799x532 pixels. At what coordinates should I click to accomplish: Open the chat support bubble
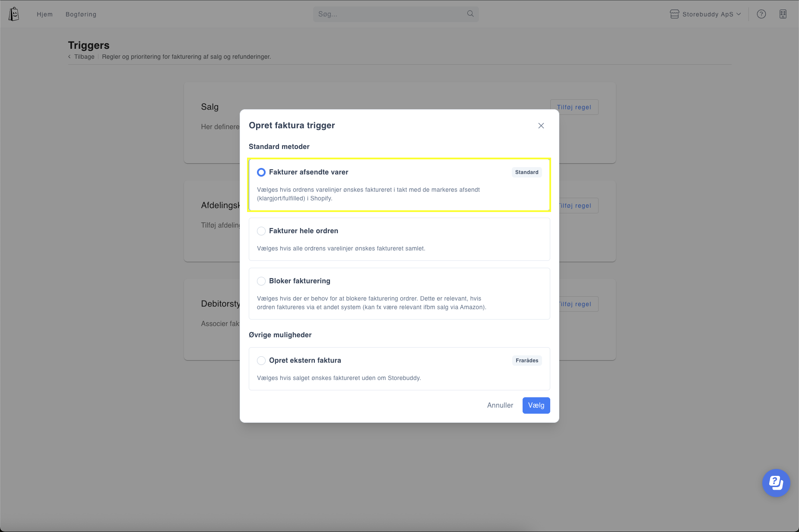coord(776,483)
